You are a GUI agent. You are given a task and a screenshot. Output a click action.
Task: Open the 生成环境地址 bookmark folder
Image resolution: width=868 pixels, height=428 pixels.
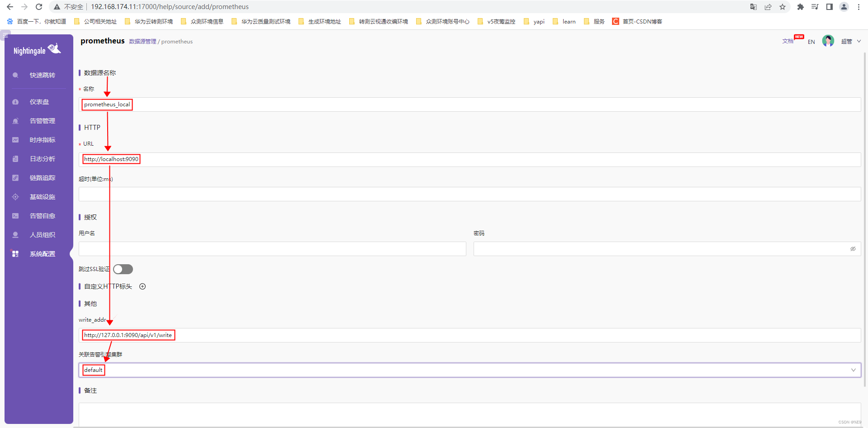(320, 21)
